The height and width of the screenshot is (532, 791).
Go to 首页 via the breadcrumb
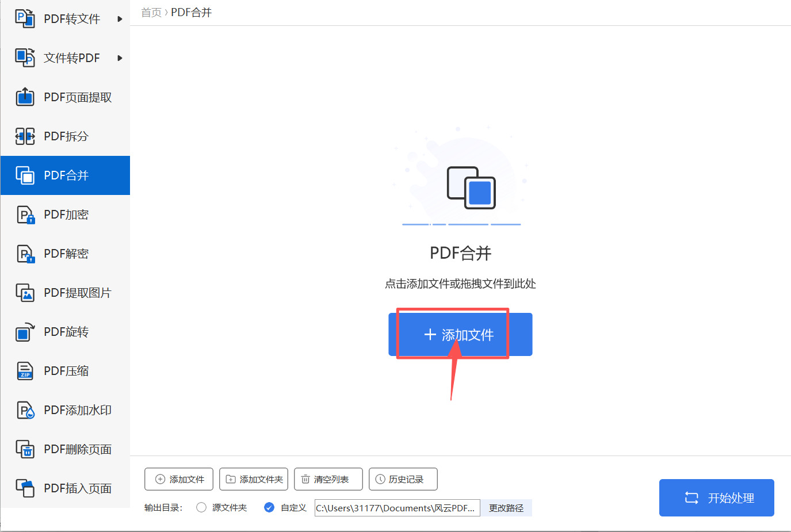tap(151, 12)
